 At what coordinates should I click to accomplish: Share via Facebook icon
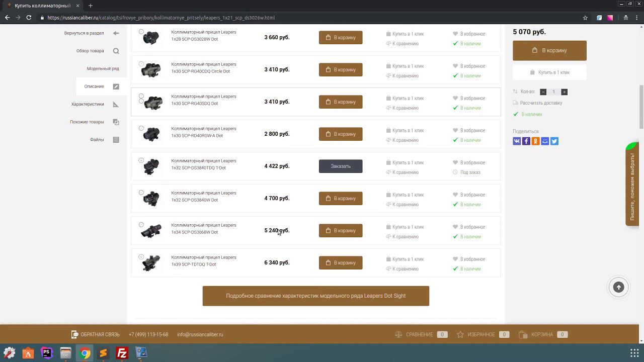click(x=526, y=141)
